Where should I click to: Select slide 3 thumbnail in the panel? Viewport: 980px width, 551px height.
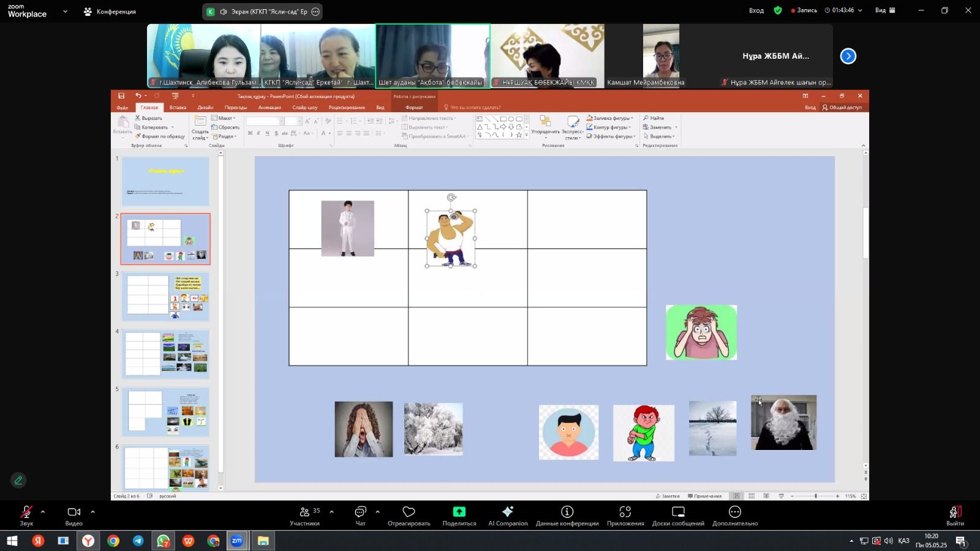165,297
